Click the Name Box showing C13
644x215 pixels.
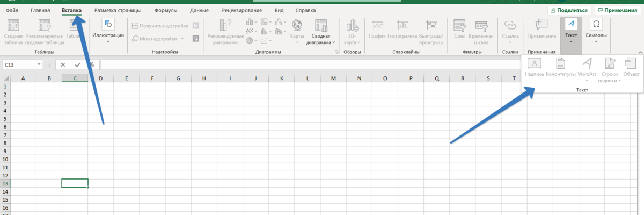tap(19, 64)
